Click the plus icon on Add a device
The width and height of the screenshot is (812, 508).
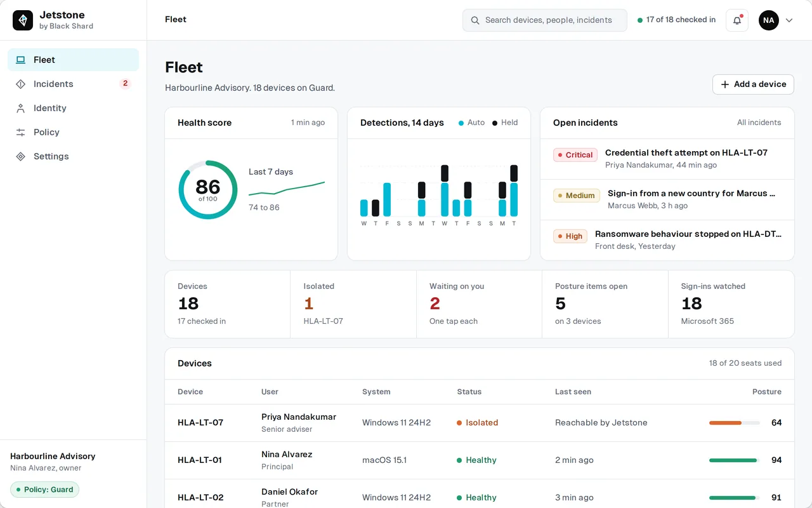[725, 84]
